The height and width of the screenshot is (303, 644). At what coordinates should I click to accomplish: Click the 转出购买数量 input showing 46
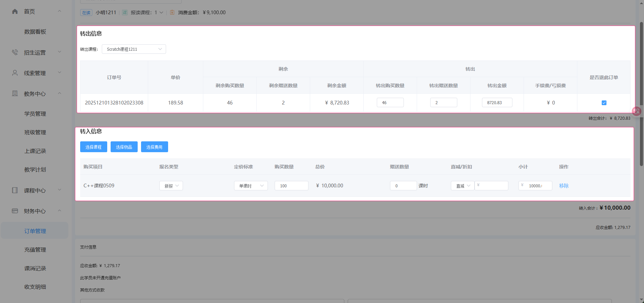click(390, 102)
